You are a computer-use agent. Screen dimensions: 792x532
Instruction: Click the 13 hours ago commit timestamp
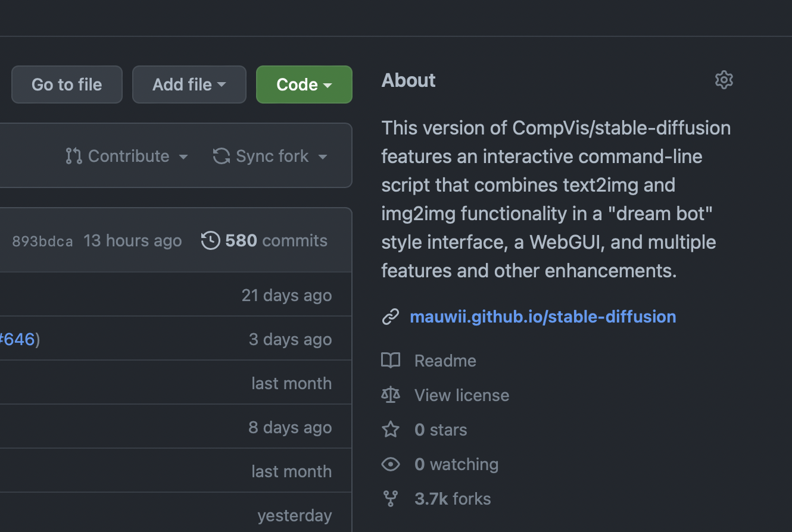132,240
